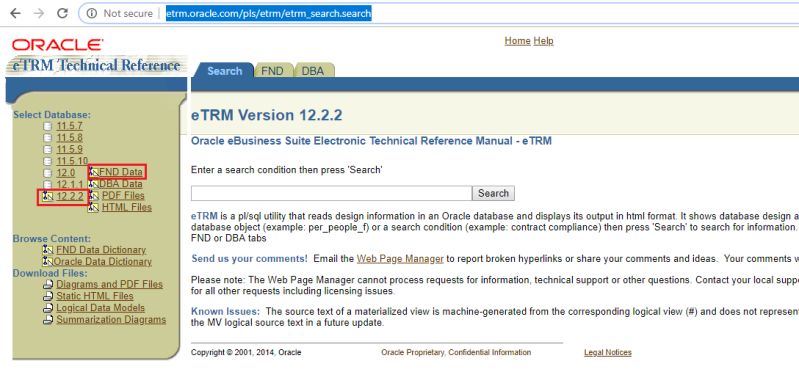Viewport: 799px width, 383px height.
Task: Click the Send us your comments text
Action: (x=249, y=259)
